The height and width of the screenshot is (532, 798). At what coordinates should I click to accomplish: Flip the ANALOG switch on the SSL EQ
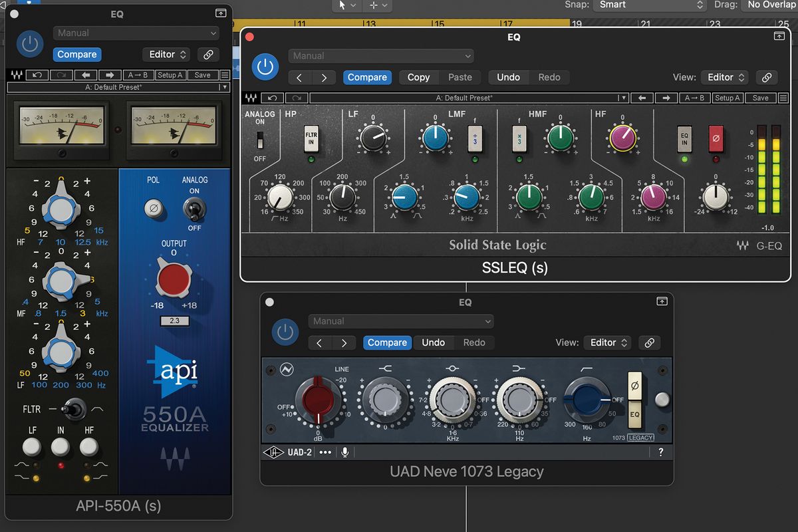[x=259, y=140]
